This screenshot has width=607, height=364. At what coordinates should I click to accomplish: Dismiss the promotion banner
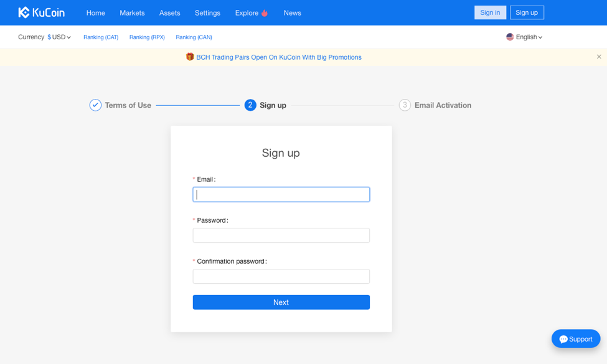pos(599,57)
